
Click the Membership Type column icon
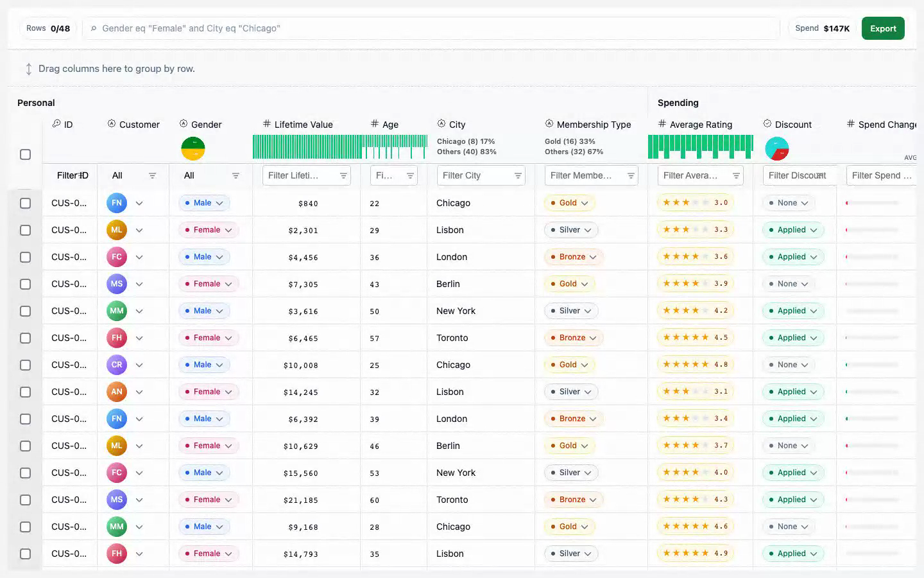(x=549, y=124)
